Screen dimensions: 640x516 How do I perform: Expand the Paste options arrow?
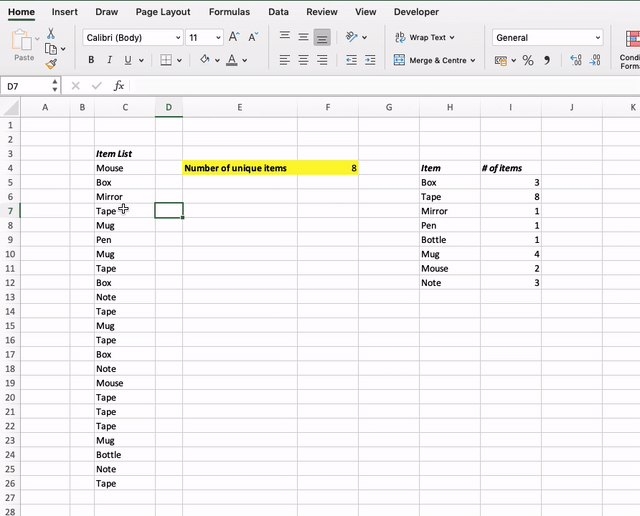click(38, 39)
